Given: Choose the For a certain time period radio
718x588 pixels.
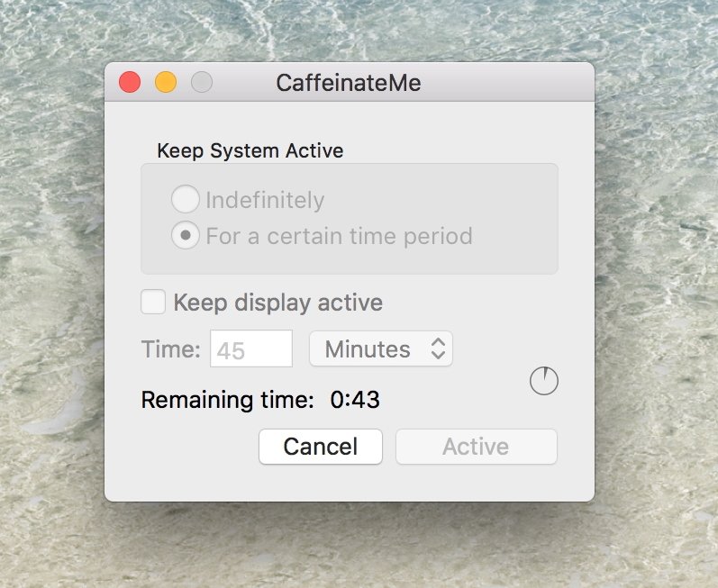Looking at the screenshot, I should click(185, 235).
